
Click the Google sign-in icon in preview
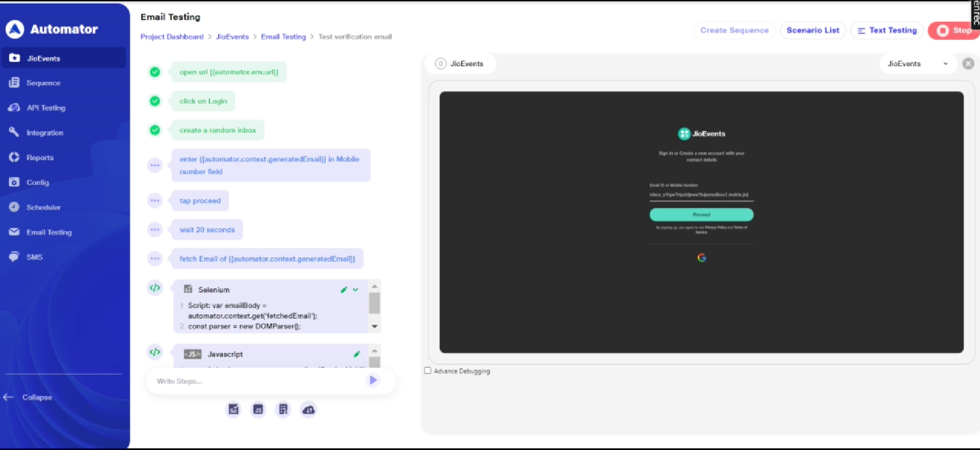click(x=701, y=257)
